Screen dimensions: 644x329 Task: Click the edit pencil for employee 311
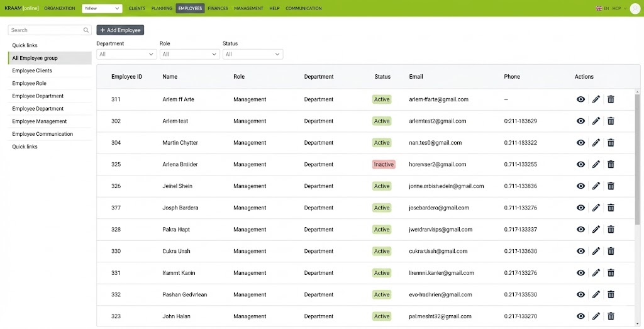[596, 99]
